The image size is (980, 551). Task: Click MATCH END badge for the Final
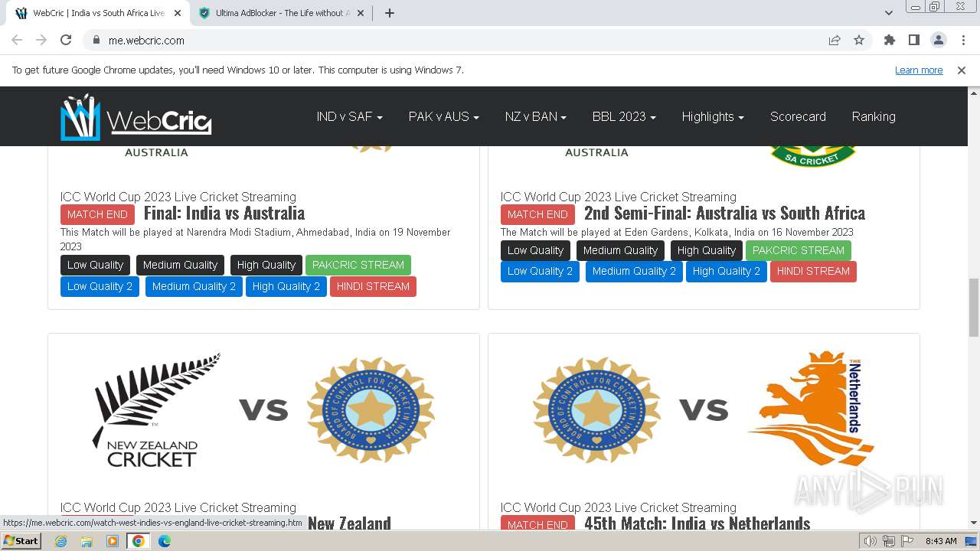(x=97, y=214)
